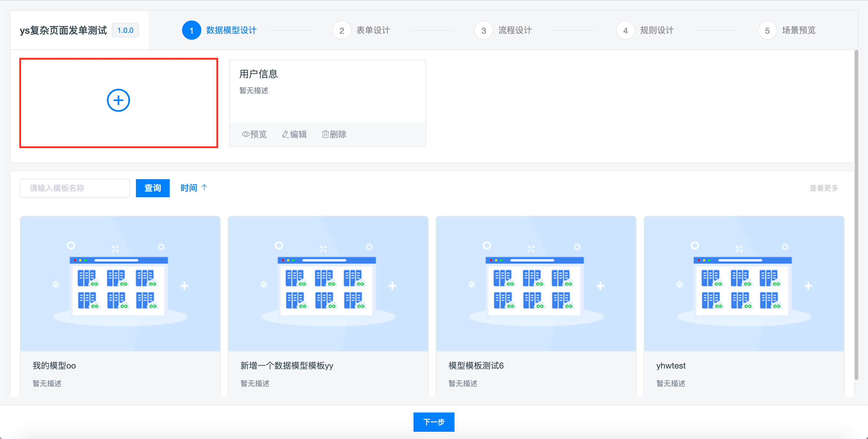868x439 pixels.
Task: Click the eye preview icon for 用户信息
Action: click(x=246, y=134)
